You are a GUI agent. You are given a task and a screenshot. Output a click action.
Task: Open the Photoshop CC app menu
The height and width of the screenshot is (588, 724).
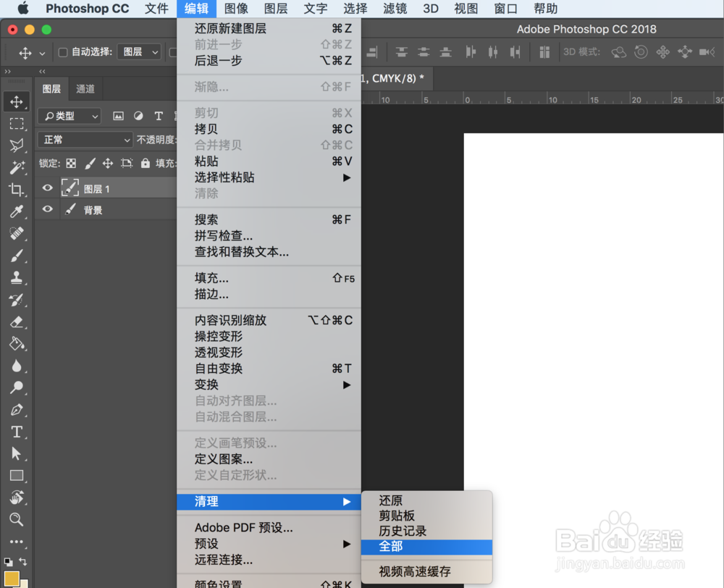pyautogui.click(x=88, y=8)
